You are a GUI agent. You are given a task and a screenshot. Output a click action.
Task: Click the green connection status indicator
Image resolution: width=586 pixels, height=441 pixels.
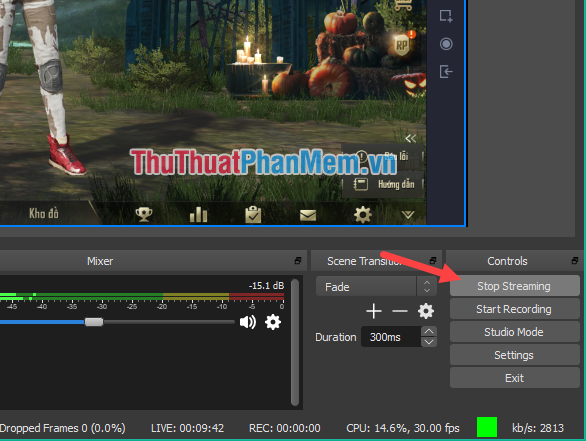click(x=487, y=427)
